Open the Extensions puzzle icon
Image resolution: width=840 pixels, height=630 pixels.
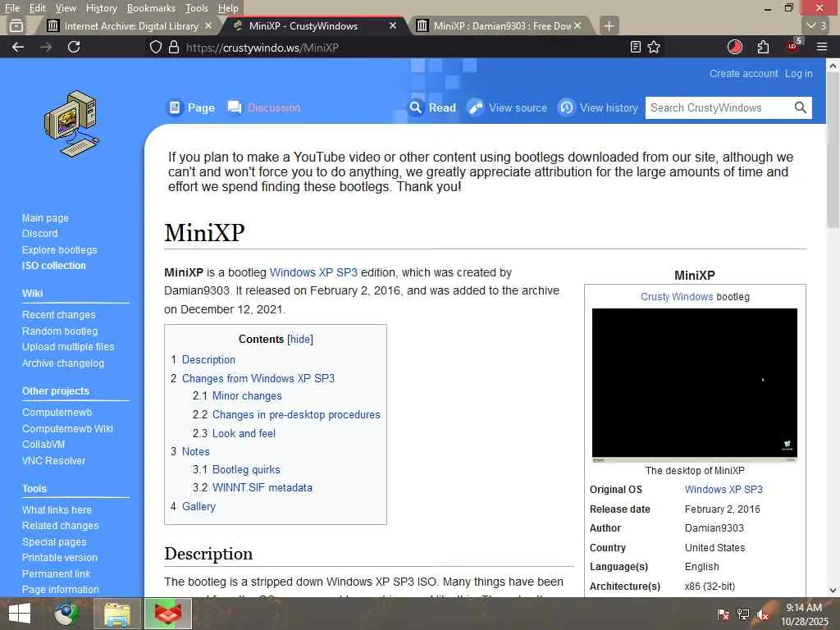[x=763, y=47]
